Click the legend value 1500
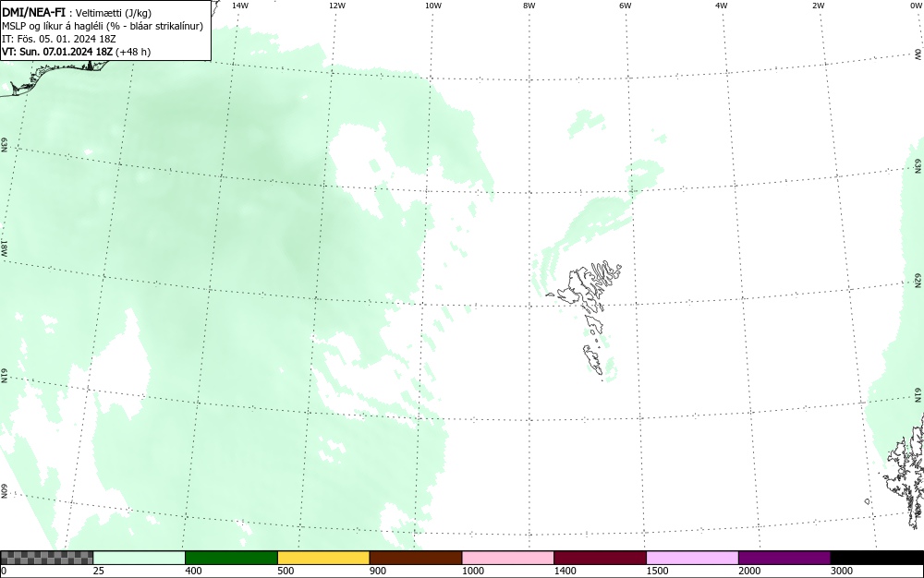The image size is (924, 578). point(657,571)
